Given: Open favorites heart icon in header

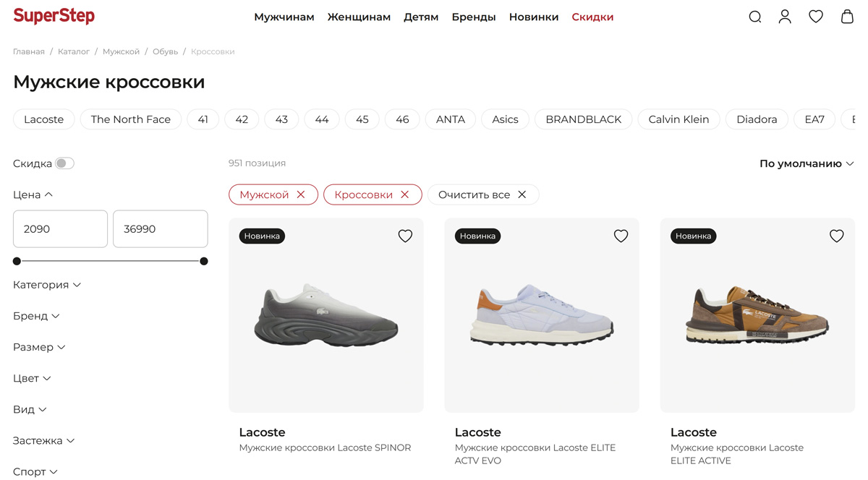Looking at the screenshot, I should (816, 17).
